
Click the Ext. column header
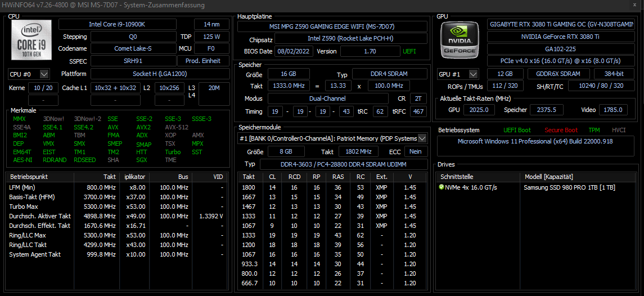point(381,177)
